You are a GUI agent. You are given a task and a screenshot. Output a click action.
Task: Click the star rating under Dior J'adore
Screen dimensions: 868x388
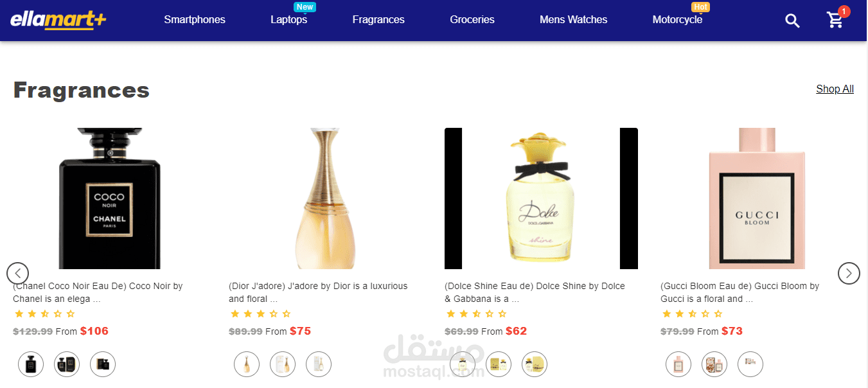260,314
